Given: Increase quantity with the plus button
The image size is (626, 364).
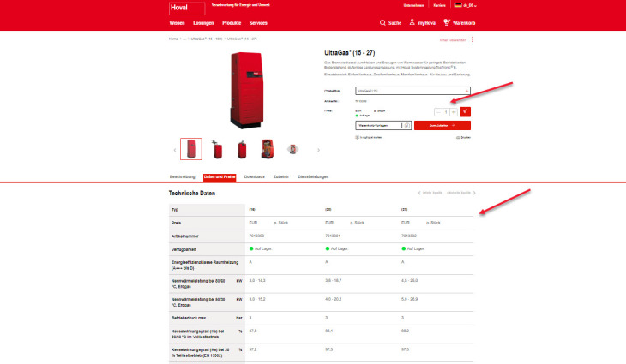Looking at the screenshot, I should tap(454, 112).
